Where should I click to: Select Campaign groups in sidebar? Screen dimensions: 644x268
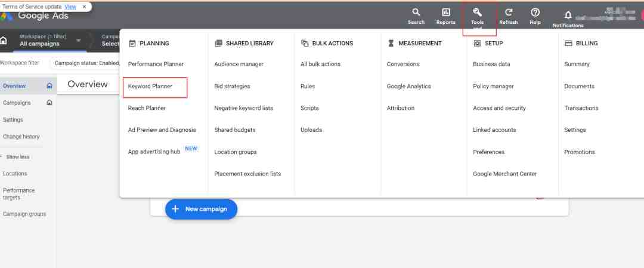coord(24,214)
